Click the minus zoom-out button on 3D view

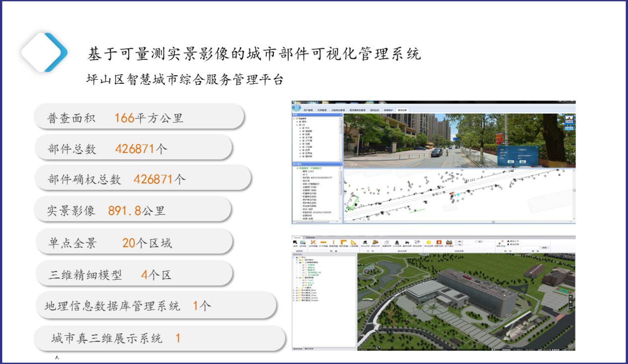point(571,307)
